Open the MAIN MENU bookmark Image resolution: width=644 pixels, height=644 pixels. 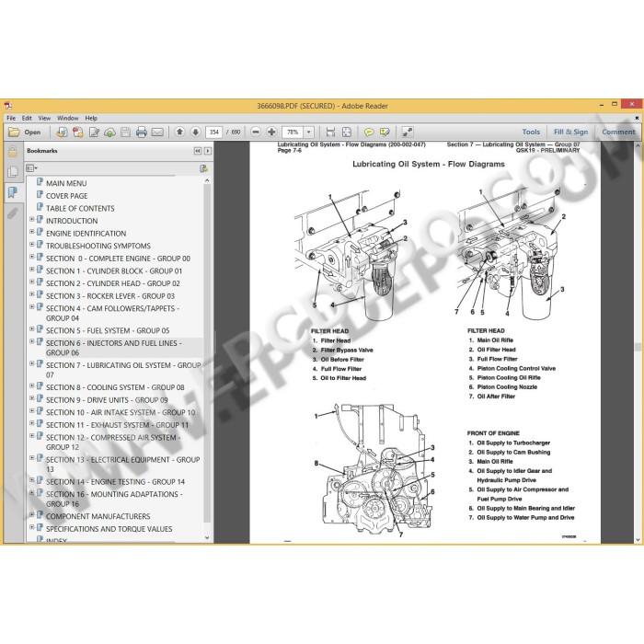66,183
